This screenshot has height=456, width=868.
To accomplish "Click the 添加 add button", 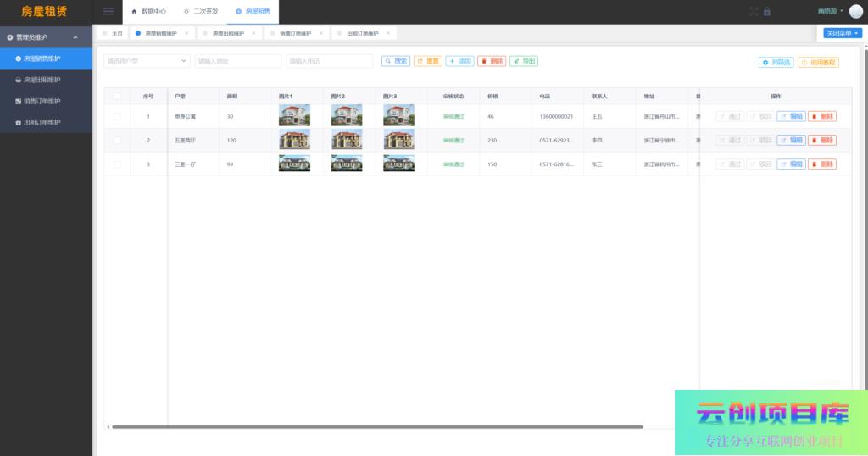I will point(460,61).
